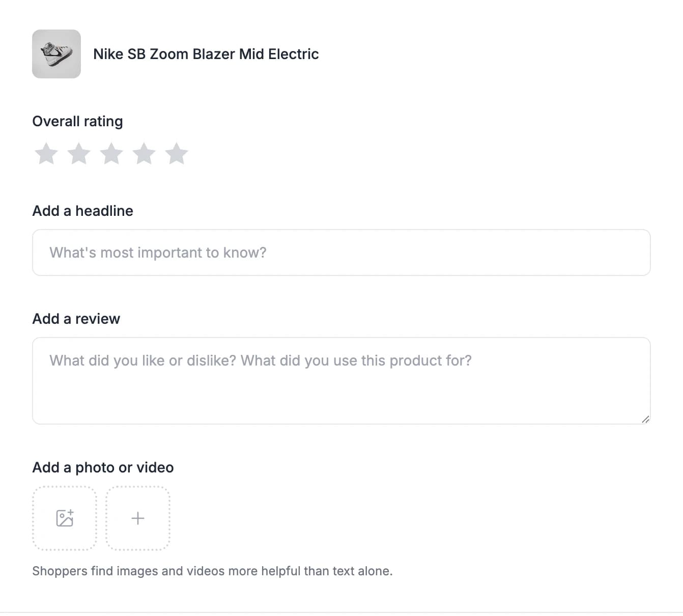Click the 'Add a photo or video' heading

(103, 467)
